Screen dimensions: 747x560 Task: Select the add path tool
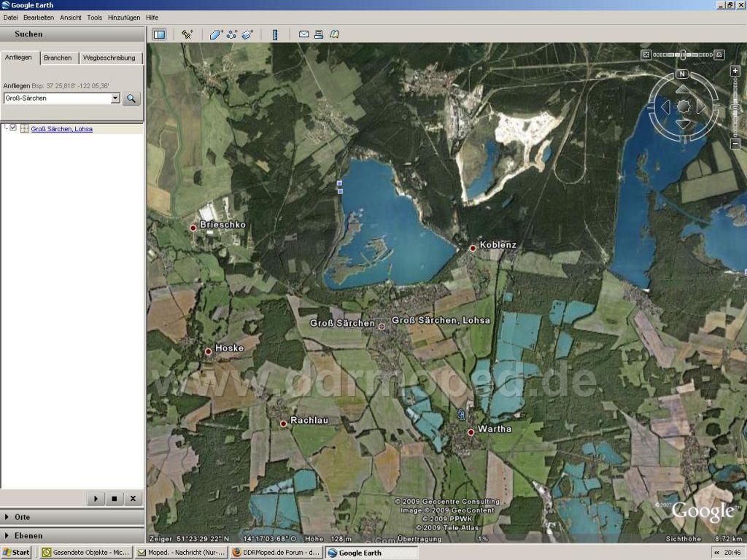coord(231,34)
